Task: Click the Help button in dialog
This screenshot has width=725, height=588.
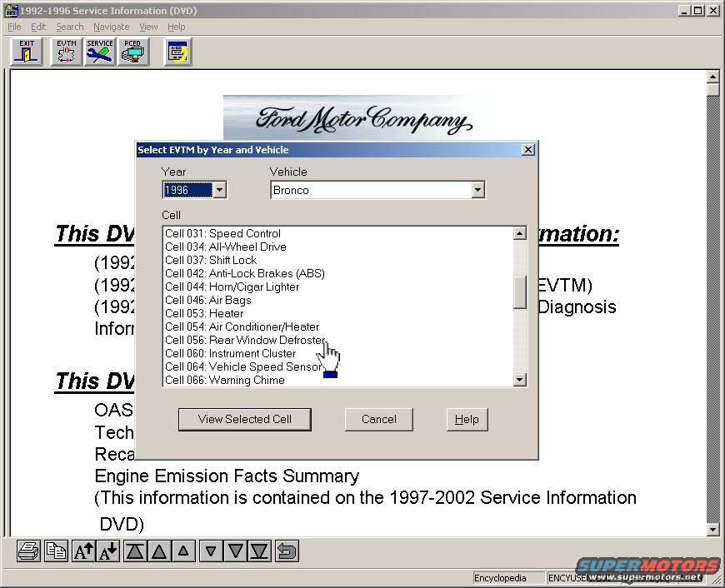Action: (467, 420)
